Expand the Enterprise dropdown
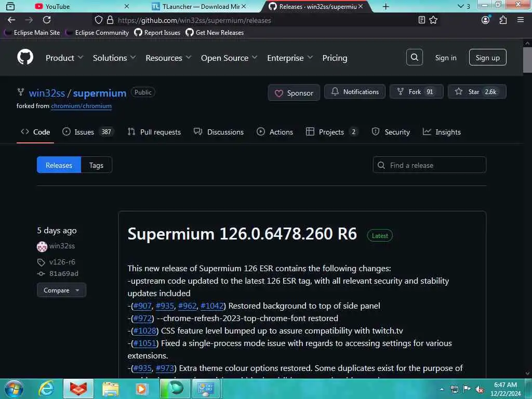 (290, 58)
